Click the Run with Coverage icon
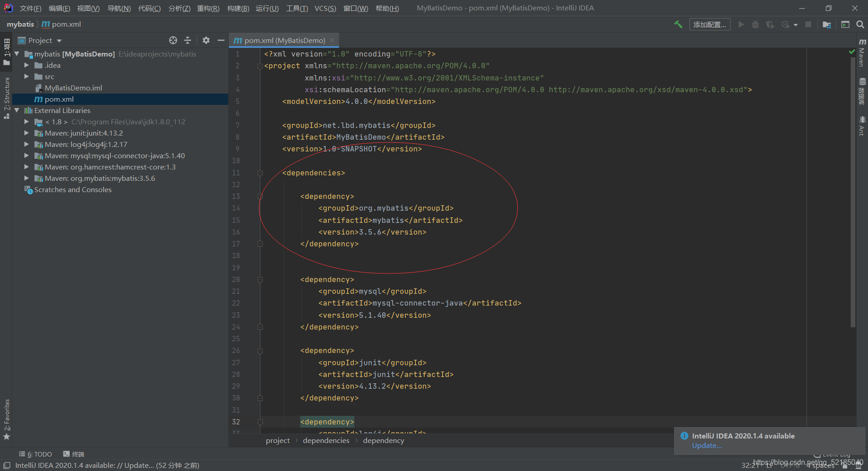The height and width of the screenshot is (471, 868). (x=770, y=24)
